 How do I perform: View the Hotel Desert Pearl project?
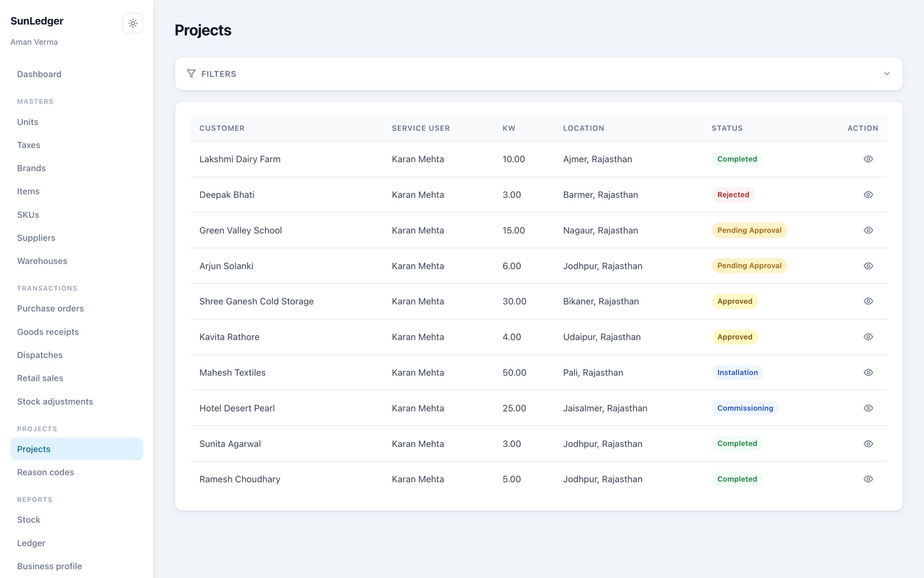point(868,408)
